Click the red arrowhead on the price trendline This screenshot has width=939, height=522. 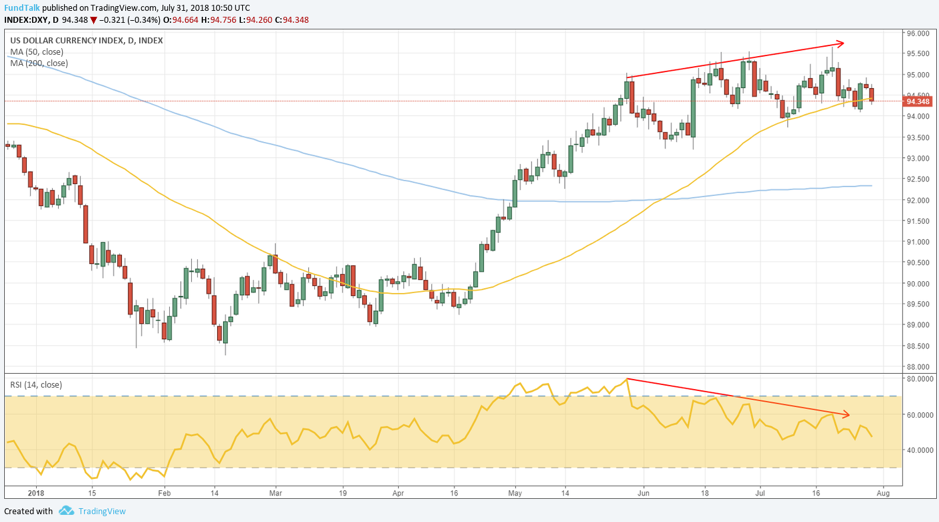tap(841, 43)
